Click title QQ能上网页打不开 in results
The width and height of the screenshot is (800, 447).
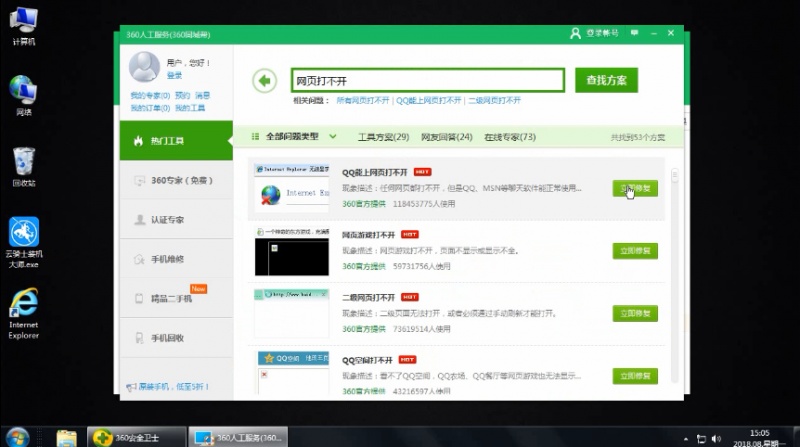tap(374, 172)
